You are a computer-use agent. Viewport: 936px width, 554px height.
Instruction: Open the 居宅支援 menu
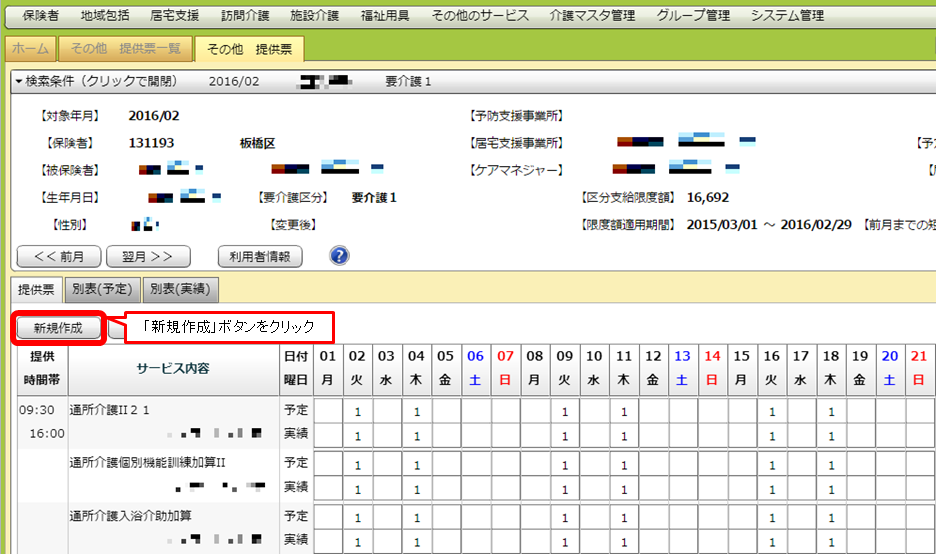pos(174,16)
